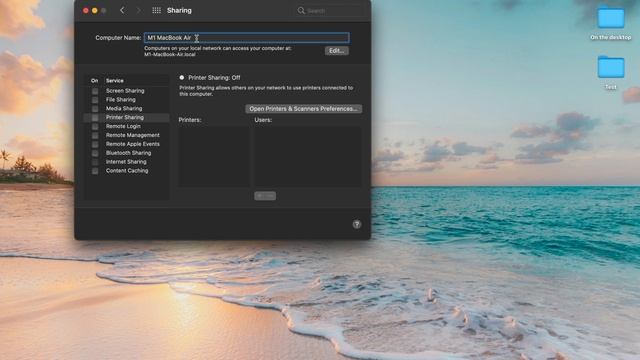Enable the File Sharing checkbox
Screen dimensions: 640x360
(95, 100)
